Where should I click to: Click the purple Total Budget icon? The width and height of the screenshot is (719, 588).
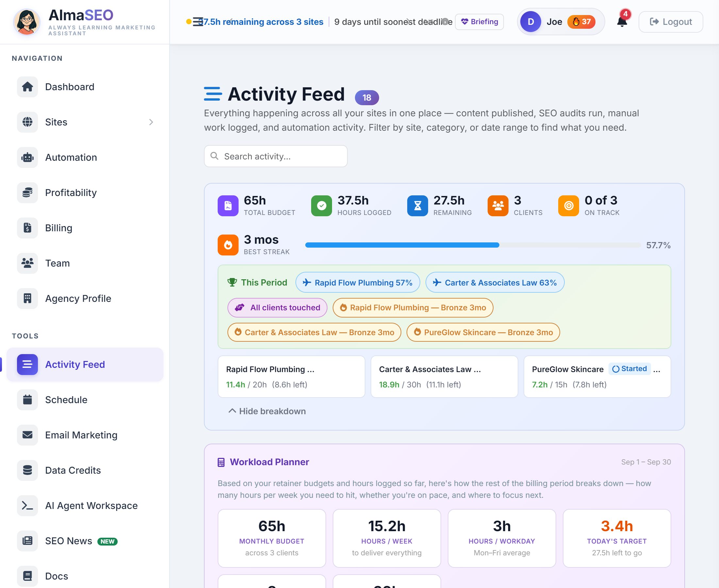point(228,205)
